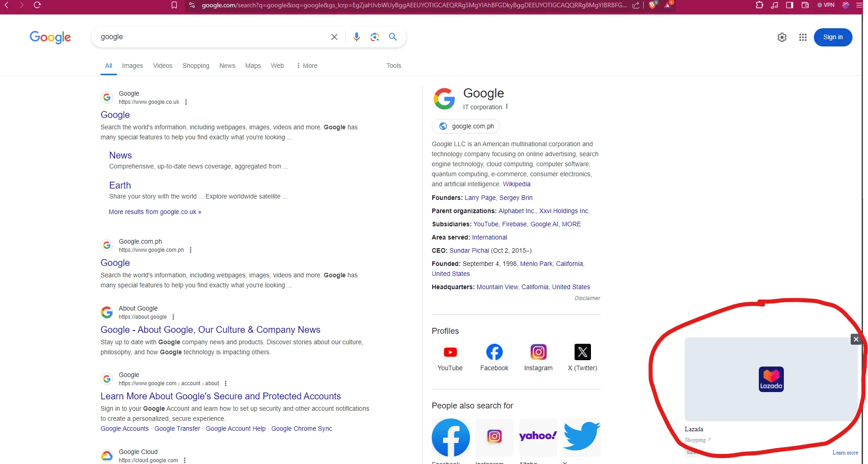Open Brave Wallet icon
The height and width of the screenshot is (464, 868).
tap(805, 5)
